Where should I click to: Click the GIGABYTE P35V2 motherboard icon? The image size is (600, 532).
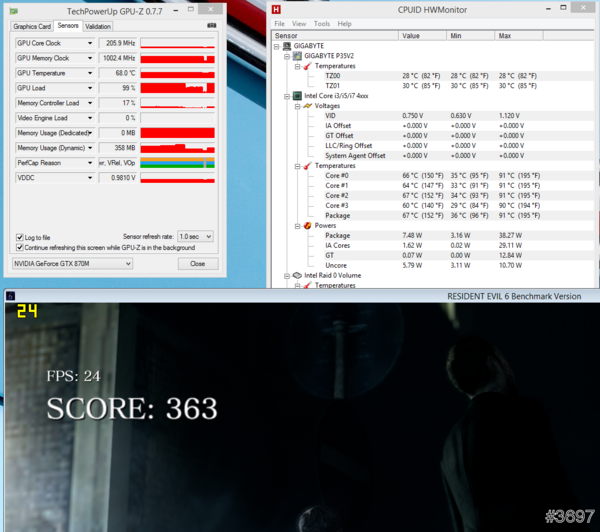click(x=297, y=56)
